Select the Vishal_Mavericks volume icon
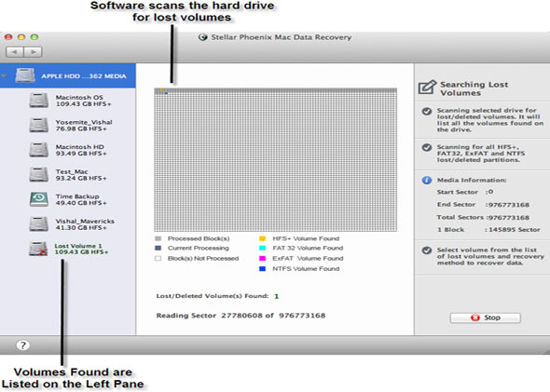Screen dimensions: 550x392 (38, 224)
